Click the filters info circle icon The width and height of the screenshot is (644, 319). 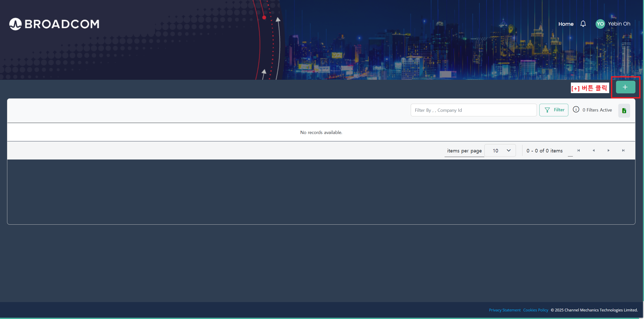click(576, 110)
